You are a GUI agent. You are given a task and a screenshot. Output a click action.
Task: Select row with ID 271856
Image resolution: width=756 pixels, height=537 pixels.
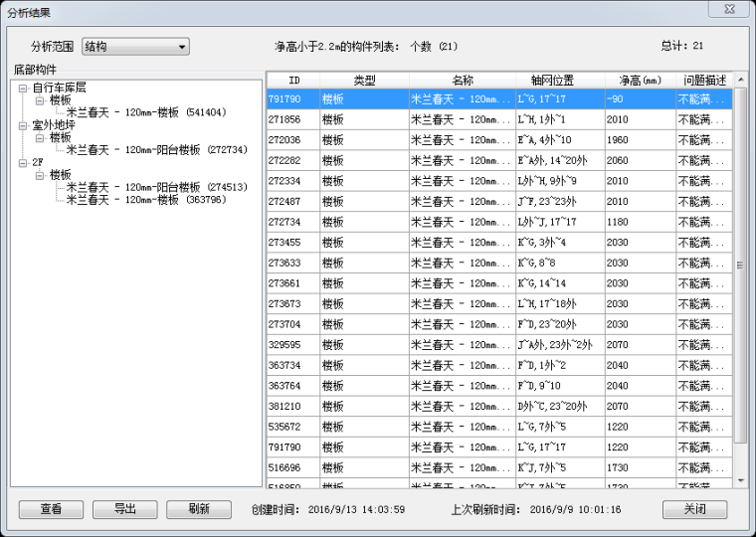coord(499,119)
